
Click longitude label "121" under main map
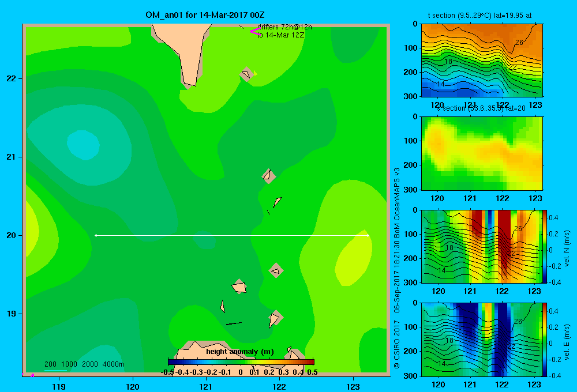(206, 386)
